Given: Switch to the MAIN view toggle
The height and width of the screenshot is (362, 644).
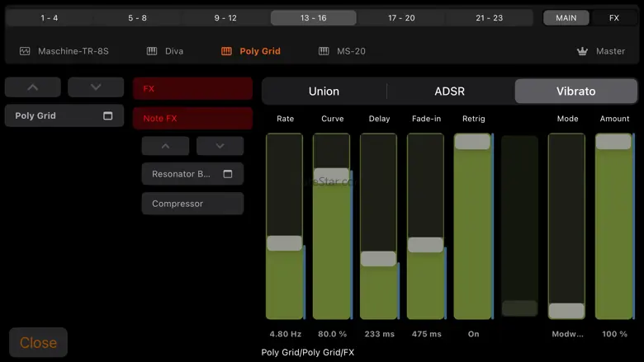Looking at the screenshot, I should tap(566, 17).
